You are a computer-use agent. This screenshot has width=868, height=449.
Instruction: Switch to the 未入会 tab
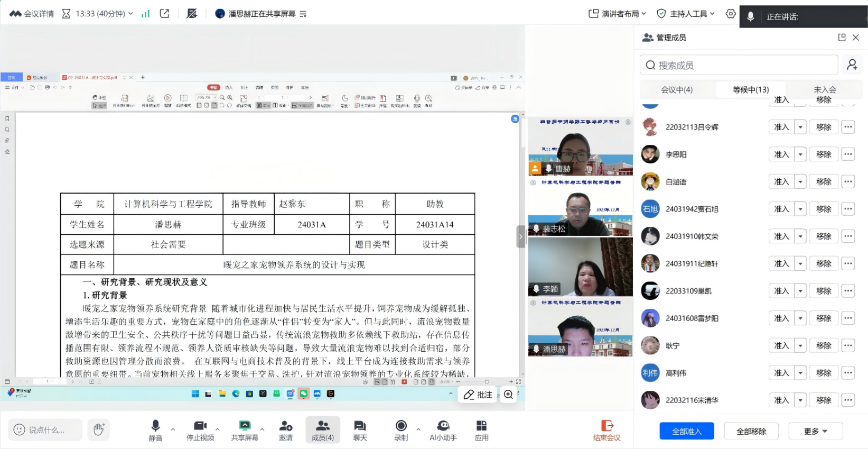[825, 90]
